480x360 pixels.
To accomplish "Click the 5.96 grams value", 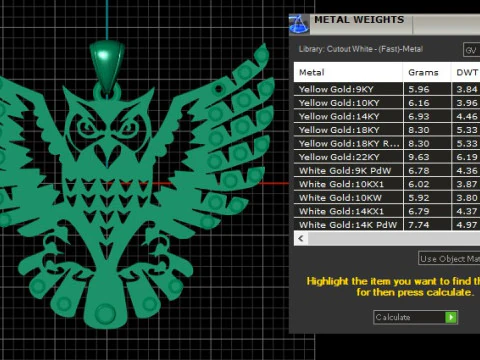I will pos(419,89).
